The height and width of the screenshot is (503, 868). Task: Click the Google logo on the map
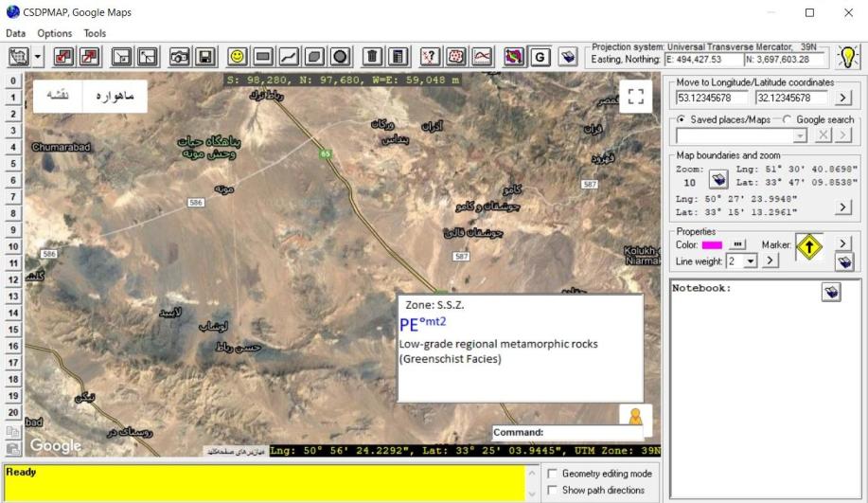coord(55,445)
